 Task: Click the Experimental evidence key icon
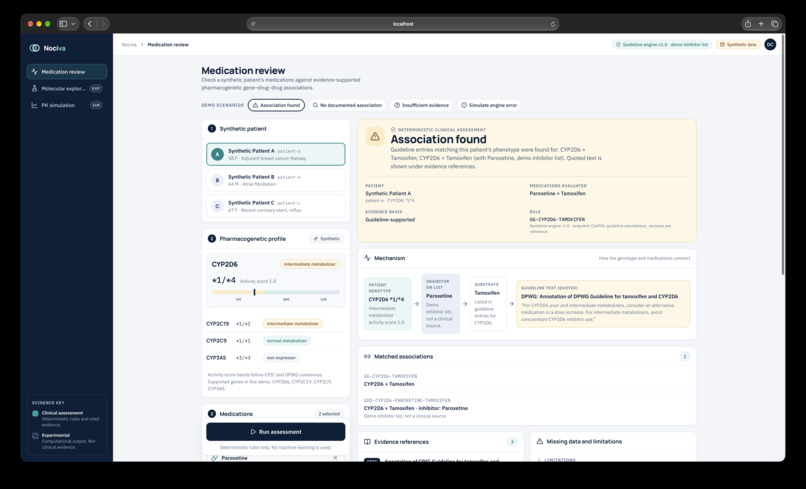tap(35, 436)
